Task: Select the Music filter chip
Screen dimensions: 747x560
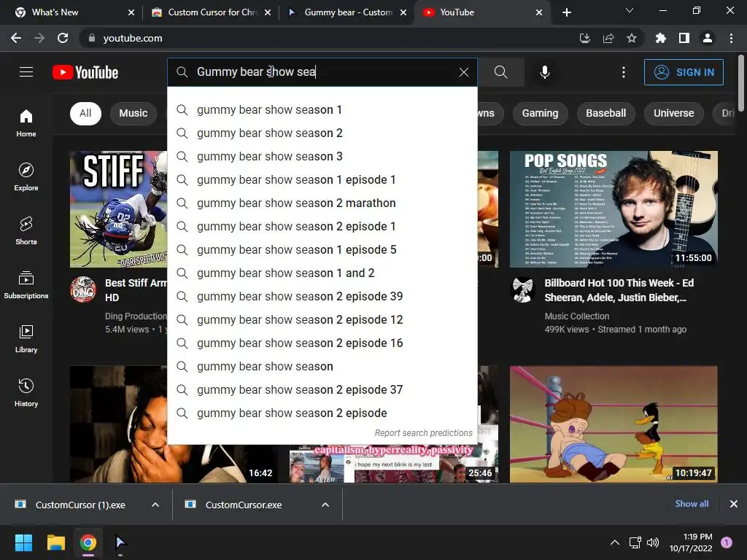Action: click(x=133, y=113)
